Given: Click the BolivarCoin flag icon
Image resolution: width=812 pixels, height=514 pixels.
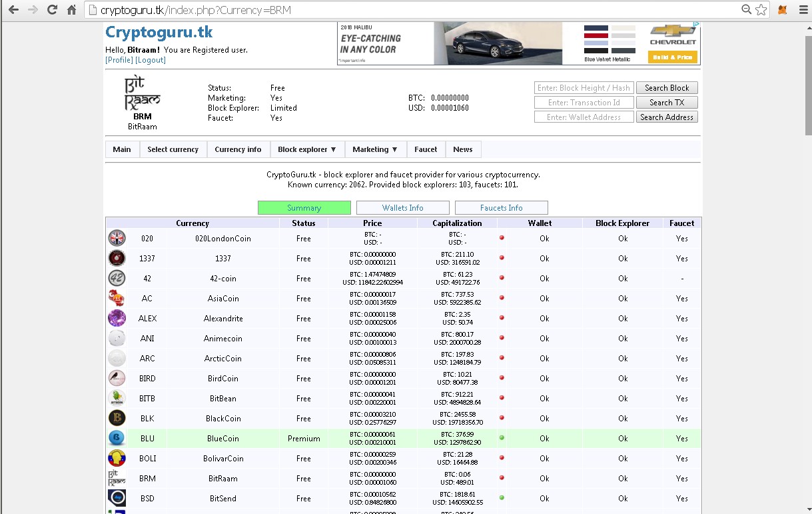Looking at the screenshot, I should pos(117,458).
